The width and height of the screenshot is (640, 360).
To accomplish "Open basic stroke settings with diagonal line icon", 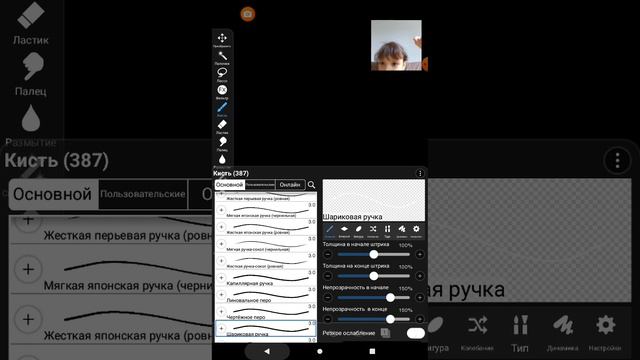I will (330, 231).
